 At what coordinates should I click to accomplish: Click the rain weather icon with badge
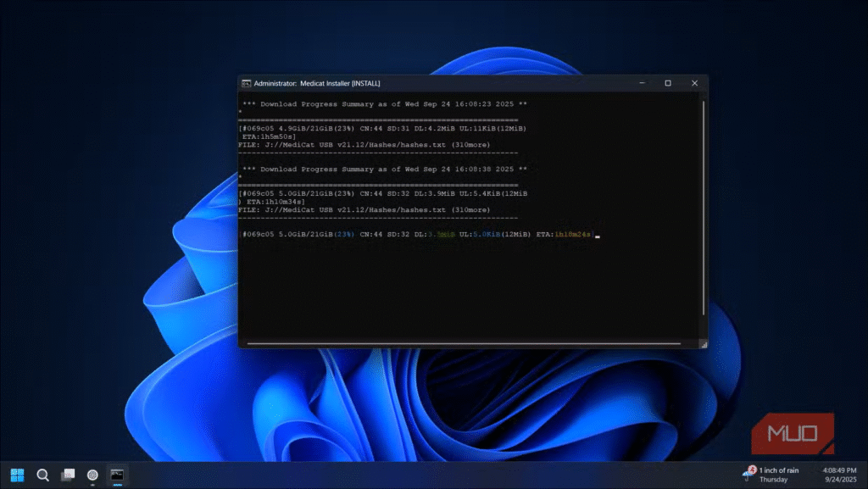748,473
